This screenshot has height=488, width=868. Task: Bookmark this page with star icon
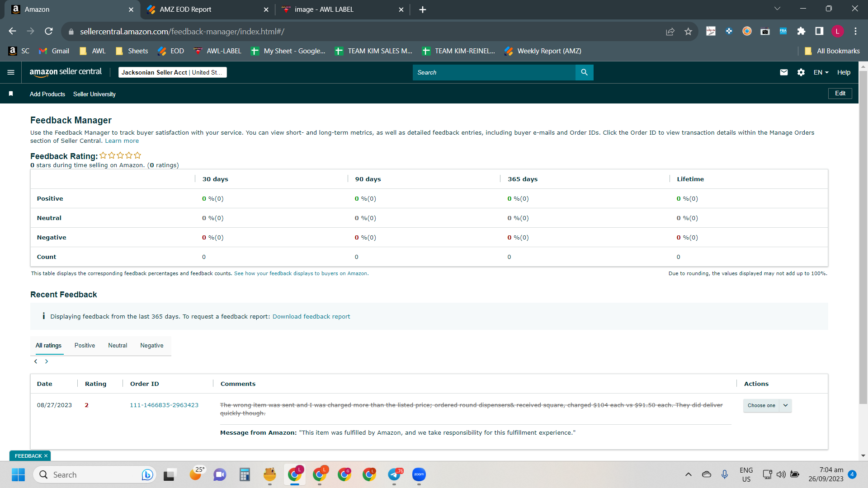pos(688,31)
